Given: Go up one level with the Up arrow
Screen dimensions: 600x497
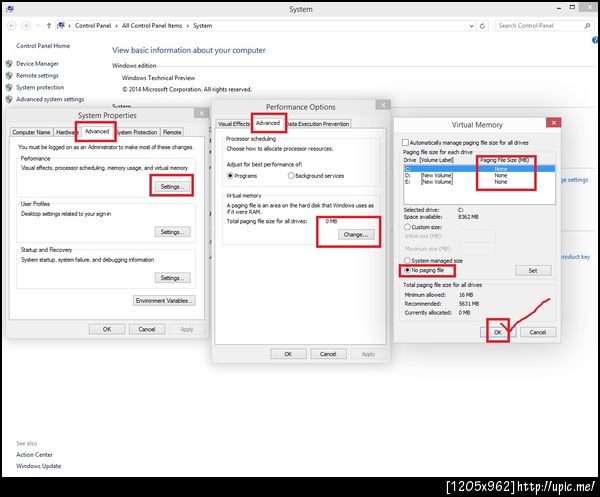Looking at the screenshot, I should point(49,26).
